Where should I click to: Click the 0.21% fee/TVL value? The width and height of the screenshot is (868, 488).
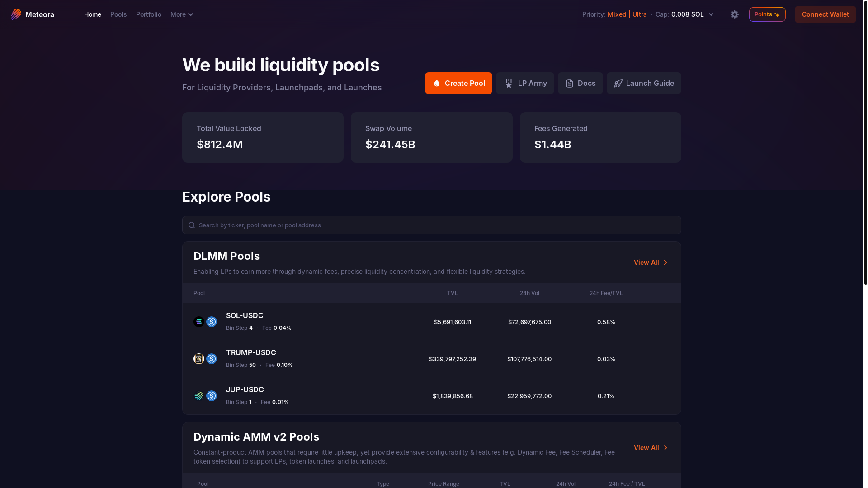click(606, 396)
